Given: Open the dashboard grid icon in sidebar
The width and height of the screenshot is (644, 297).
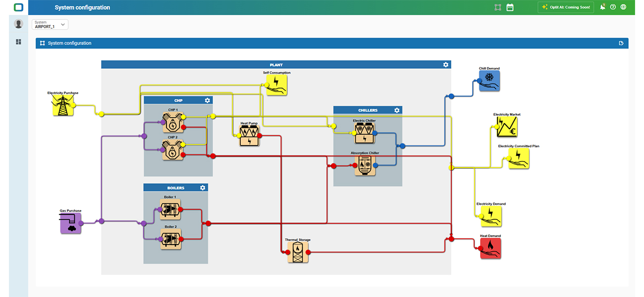Looking at the screenshot, I should coord(19,42).
